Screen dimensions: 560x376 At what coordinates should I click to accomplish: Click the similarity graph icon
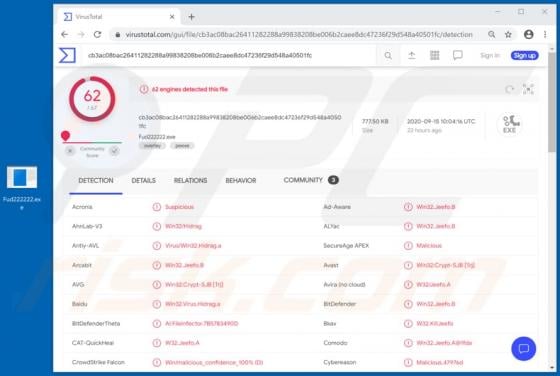click(x=528, y=89)
